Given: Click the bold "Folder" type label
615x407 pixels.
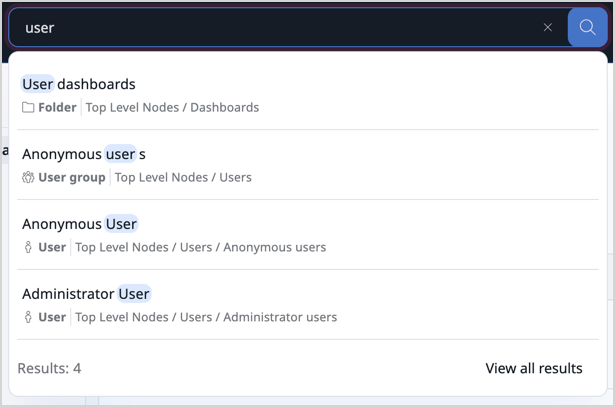Looking at the screenshot, I should coord(57,107).
